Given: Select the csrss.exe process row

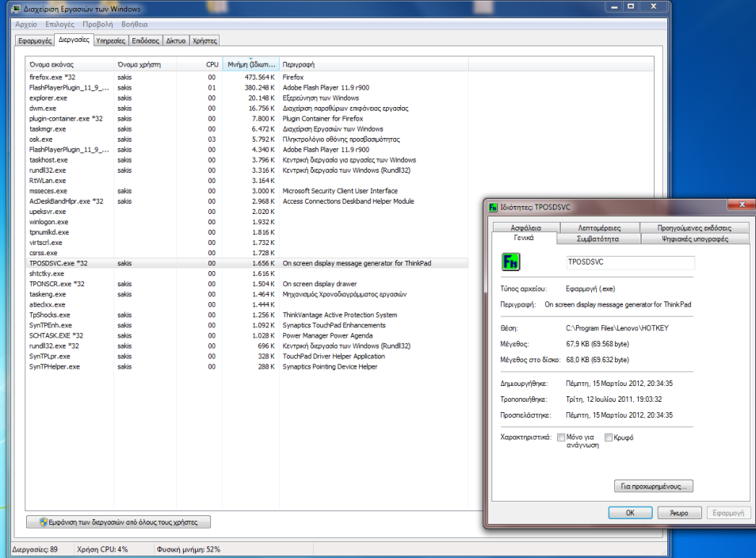Looking at the screenshot, I should [247, 253].
